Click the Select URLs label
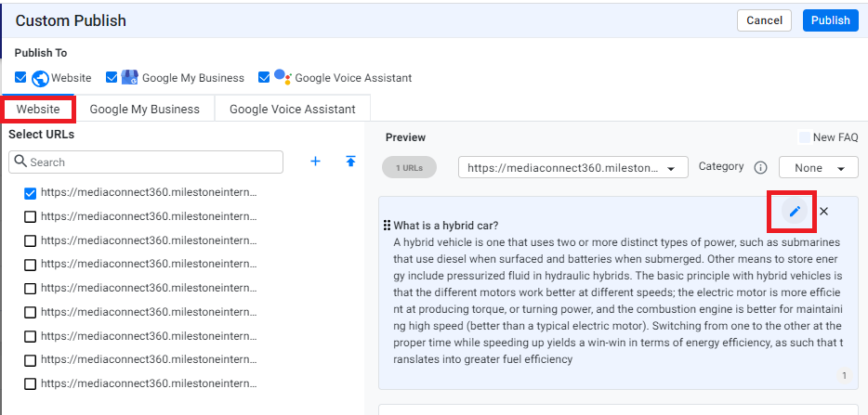Viewport: 868px width, 415px height. point(41,134)
